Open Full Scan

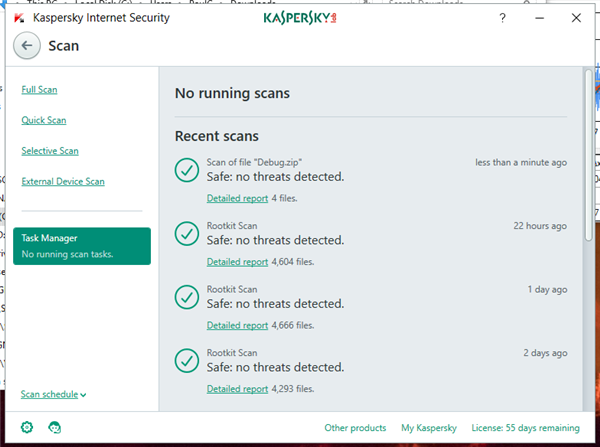pyautogui.click(x=39, y=90)
